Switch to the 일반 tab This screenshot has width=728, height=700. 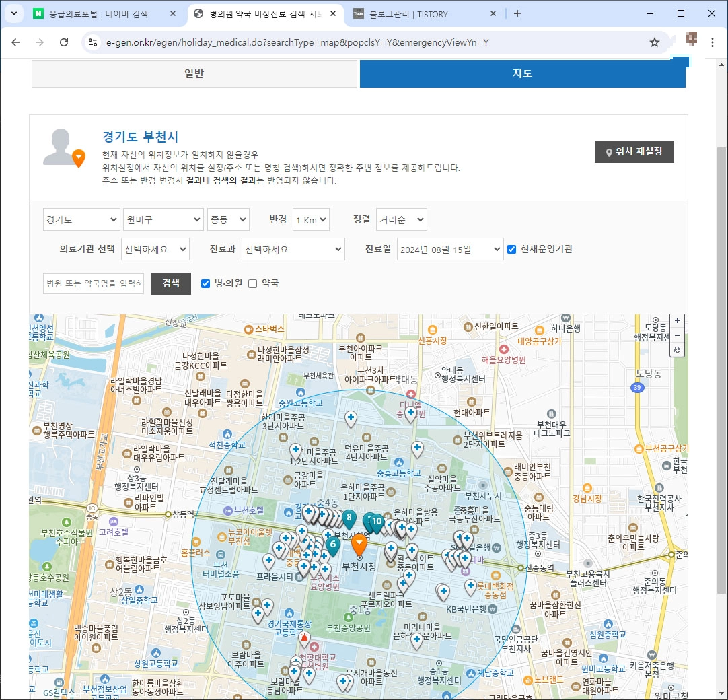click(x=194, y=73)
